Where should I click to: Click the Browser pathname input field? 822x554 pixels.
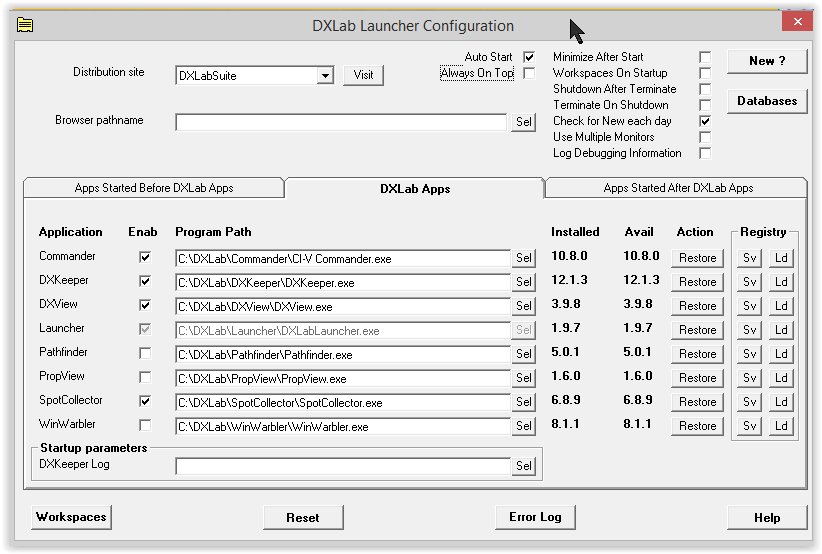(x=341, y=122)
